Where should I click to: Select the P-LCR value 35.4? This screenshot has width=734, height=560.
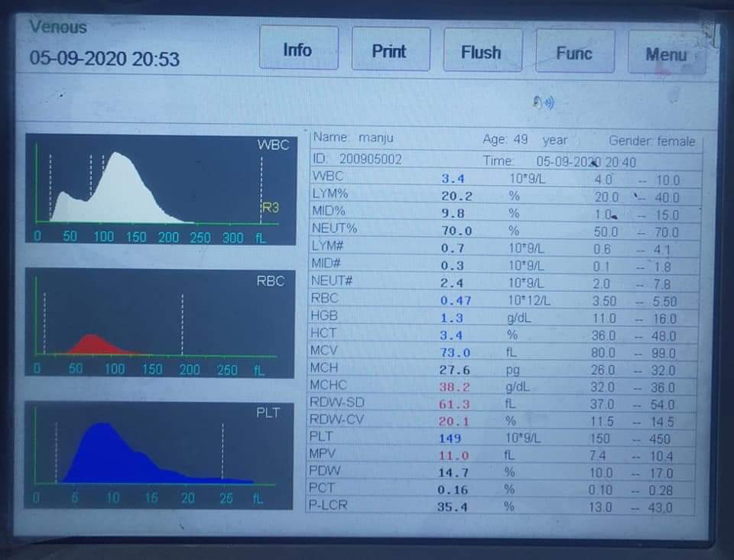click(x=452, y=507)
